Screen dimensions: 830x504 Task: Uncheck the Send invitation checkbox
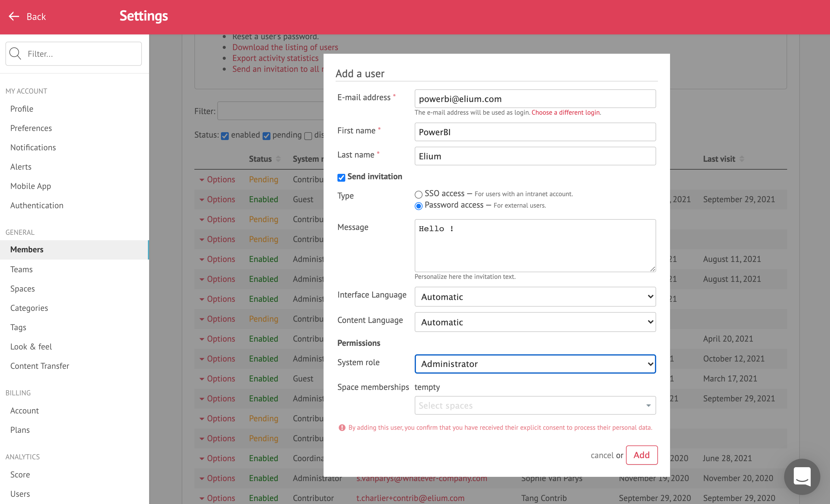point(341,177)
